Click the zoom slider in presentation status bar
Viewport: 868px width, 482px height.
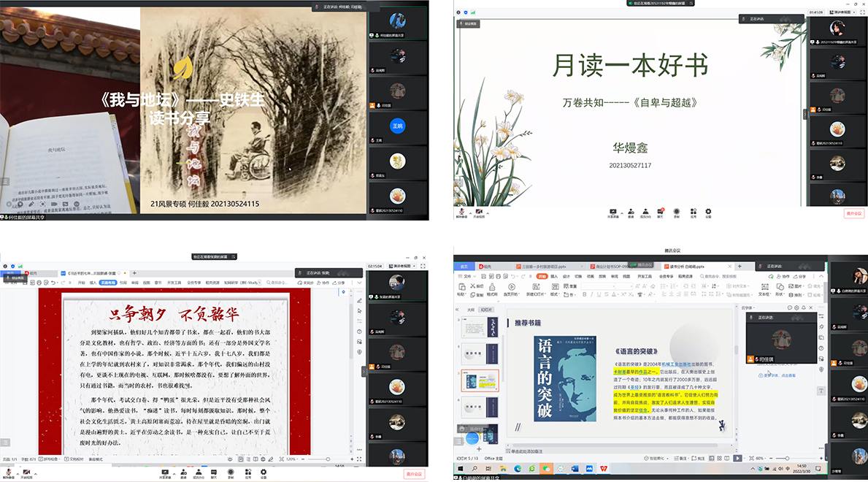click(787, 458)
